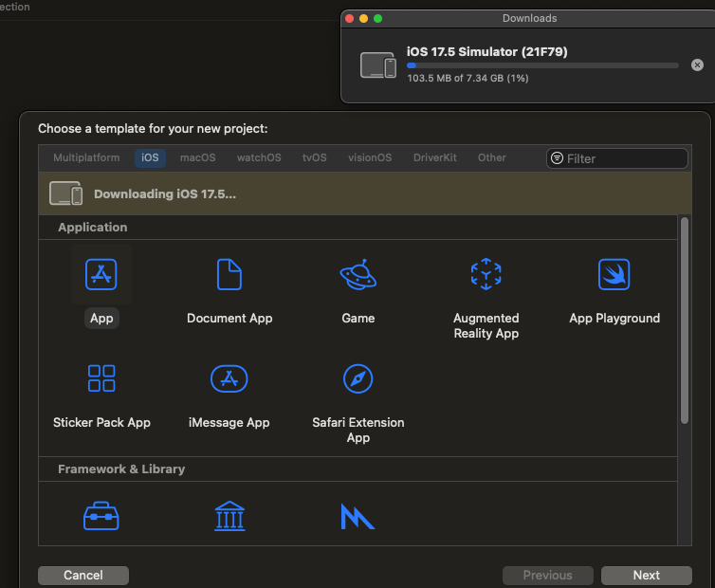The height and width of the screenshot is (588, 715).
Task: Click the filter icon in search field
Action: point(558,158)
